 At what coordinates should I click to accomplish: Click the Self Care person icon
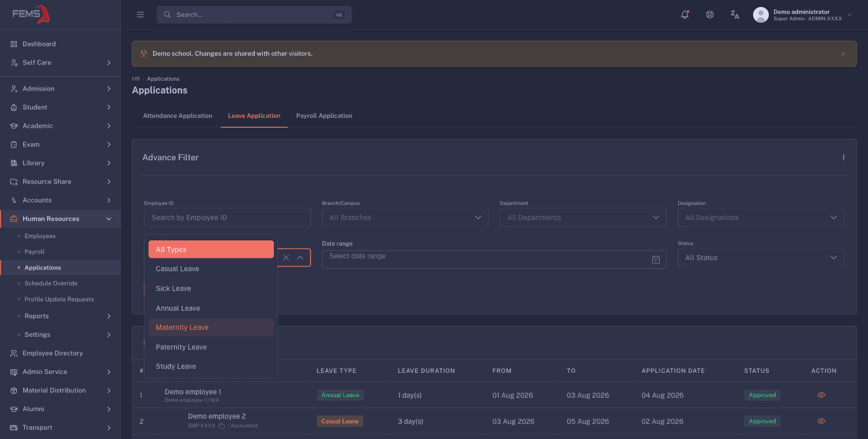click(x=14, y=63)
